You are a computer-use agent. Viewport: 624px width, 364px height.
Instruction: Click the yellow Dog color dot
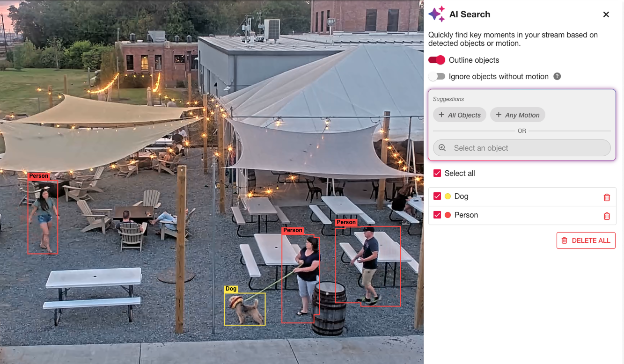coord(448,197)
